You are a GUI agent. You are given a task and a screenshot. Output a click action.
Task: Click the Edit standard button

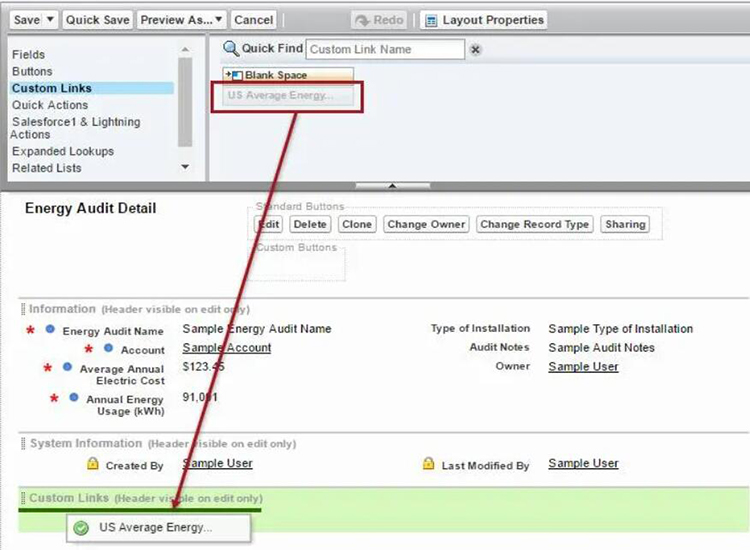268,224
